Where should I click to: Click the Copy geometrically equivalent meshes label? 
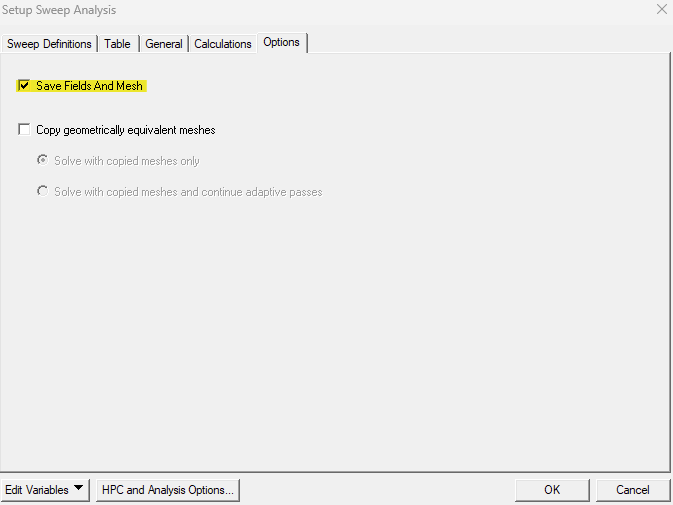pos(125,130)
